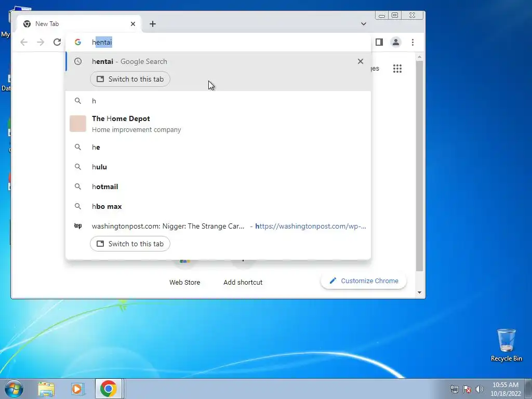Select the 'hulu' search suggestion
This screenshot has width=532, height=399.
point(218,167)
